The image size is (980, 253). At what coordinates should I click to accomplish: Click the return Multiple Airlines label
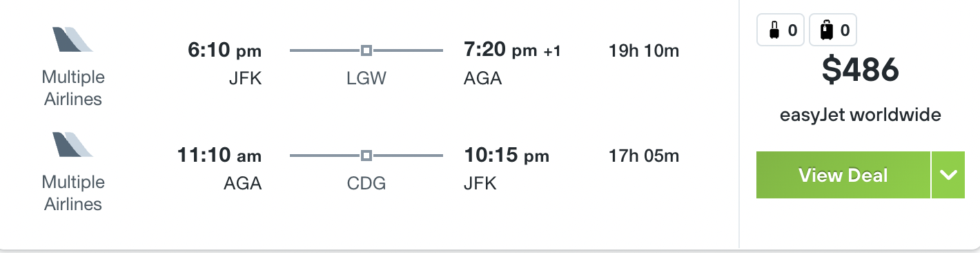click(x=73, y=193)
